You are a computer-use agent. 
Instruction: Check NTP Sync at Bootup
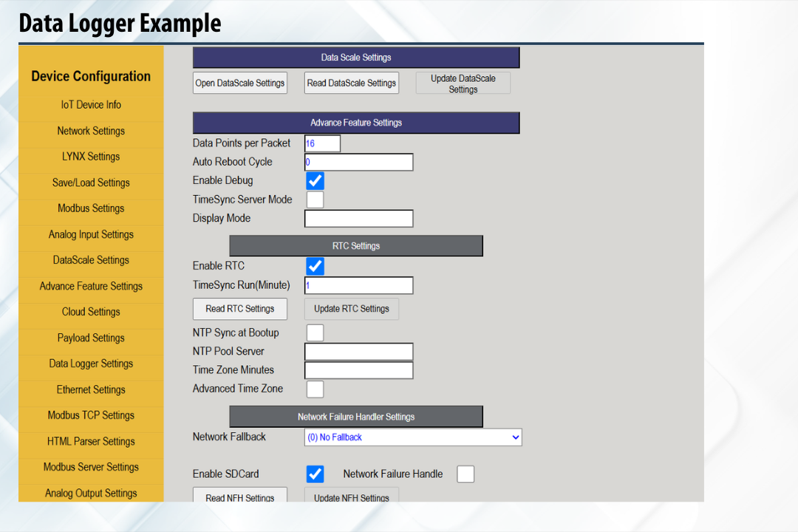315,332
